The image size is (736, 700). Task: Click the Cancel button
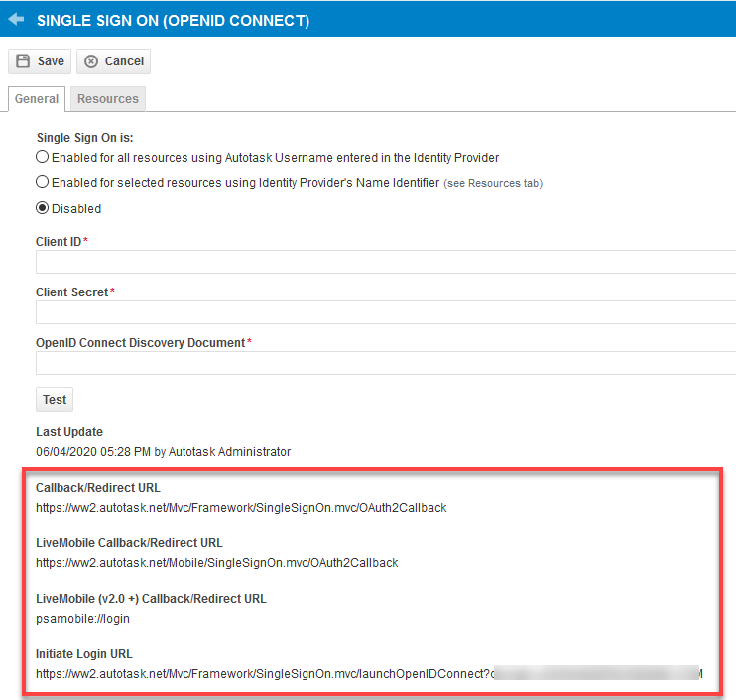tap(114, 61)
